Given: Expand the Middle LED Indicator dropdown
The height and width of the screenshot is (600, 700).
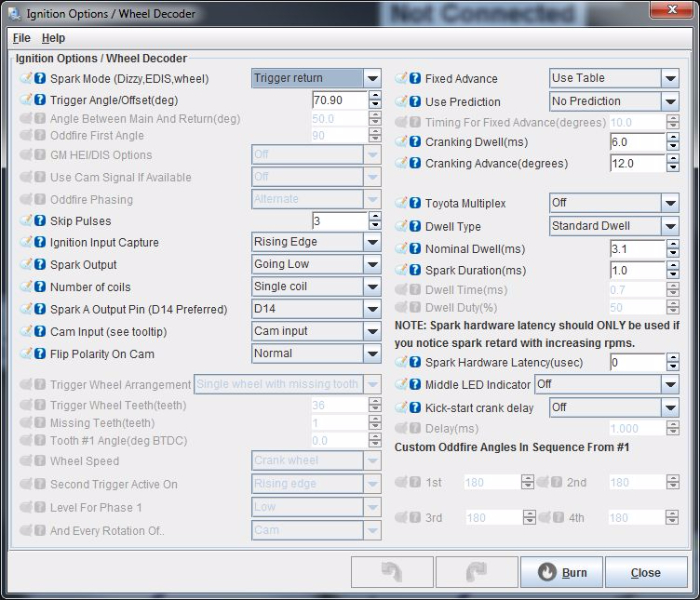Looking at the screenshot, I should click(x=669, y=384).
